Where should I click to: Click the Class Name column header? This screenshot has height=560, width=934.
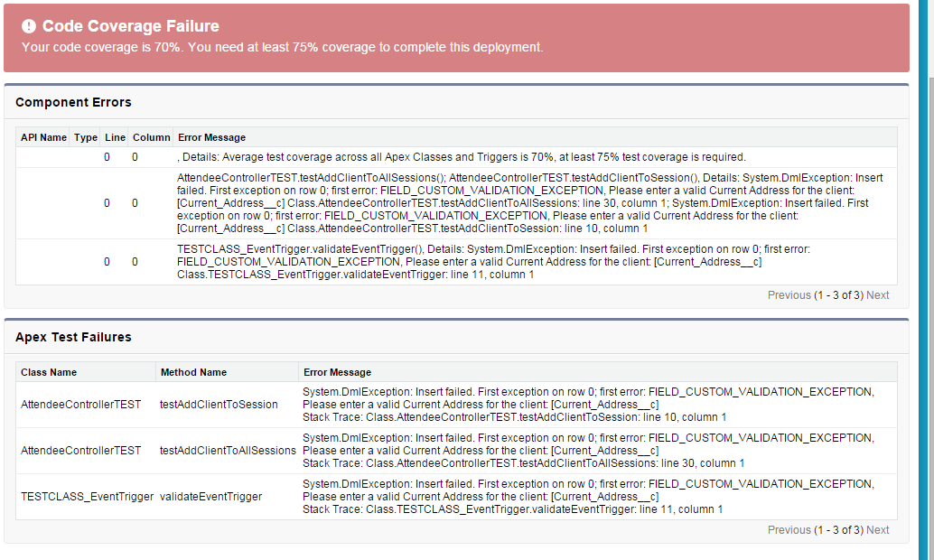click(x=49, y=372)
